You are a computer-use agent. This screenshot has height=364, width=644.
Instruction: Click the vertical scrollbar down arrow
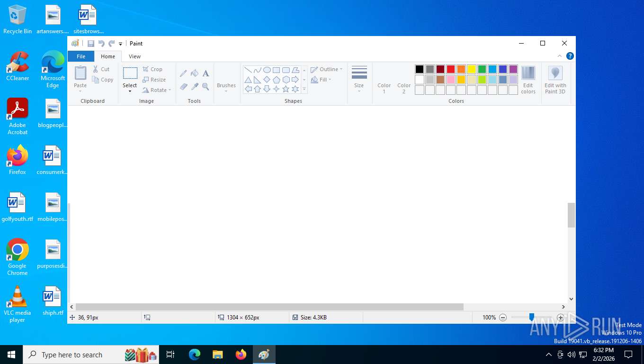pyautogui.click(x=571, y=299)
